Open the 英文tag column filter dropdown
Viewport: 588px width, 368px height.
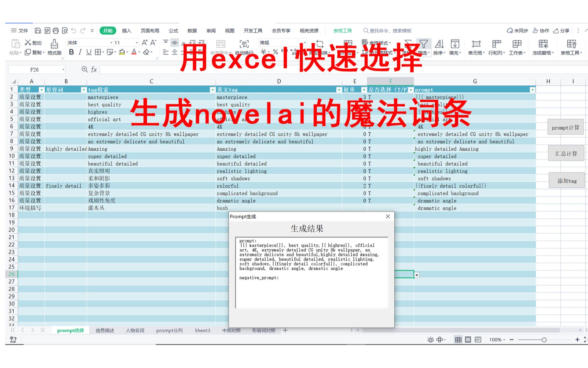(x=339, y=90)
